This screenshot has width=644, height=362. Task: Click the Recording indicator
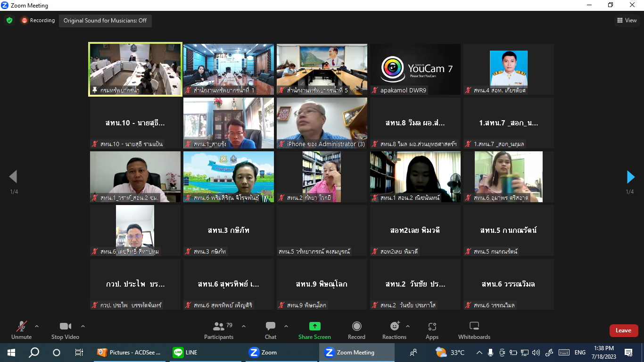38,20
